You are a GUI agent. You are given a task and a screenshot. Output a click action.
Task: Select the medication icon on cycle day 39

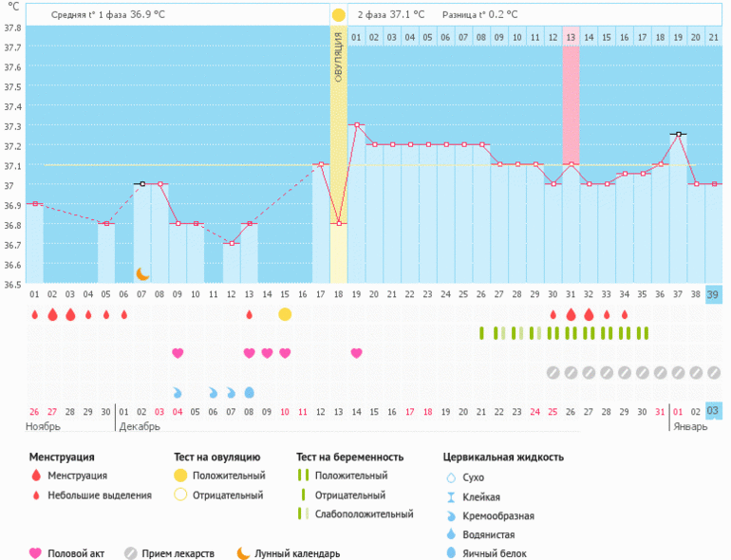point(714,372)
